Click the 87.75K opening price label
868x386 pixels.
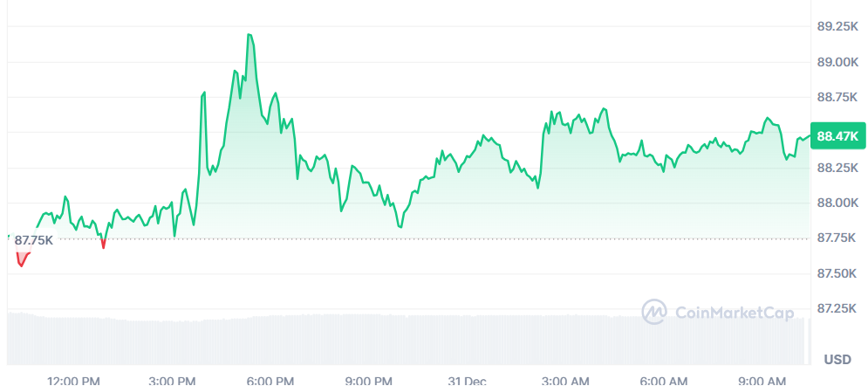(x=34, y=240)
